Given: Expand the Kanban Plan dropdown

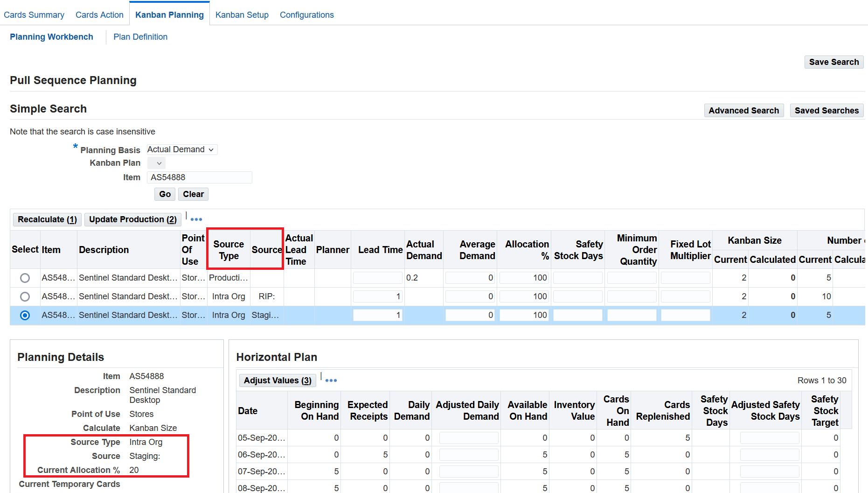Looking at the screenshot, I should tap(156, 163).
